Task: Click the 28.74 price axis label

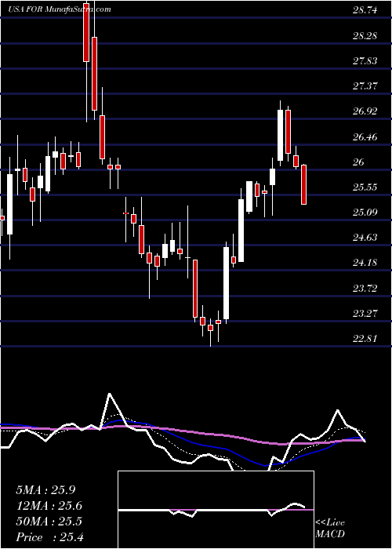Action: [365, 10]
